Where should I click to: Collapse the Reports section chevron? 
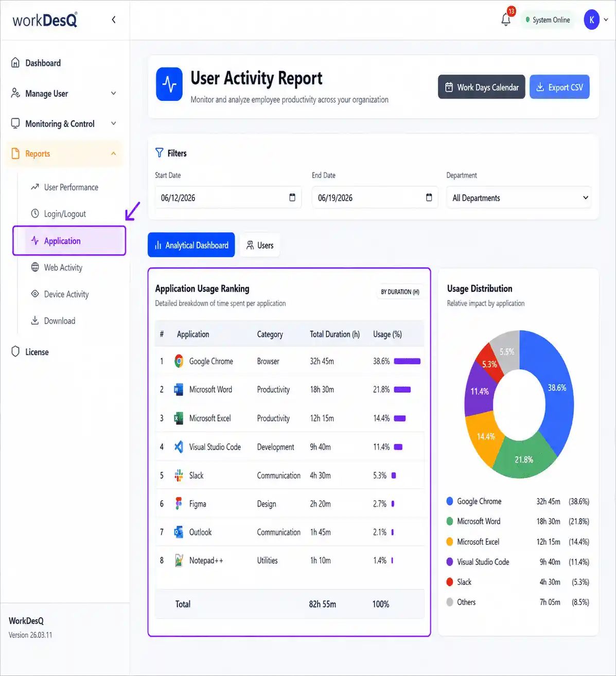(x=114, y=153)
